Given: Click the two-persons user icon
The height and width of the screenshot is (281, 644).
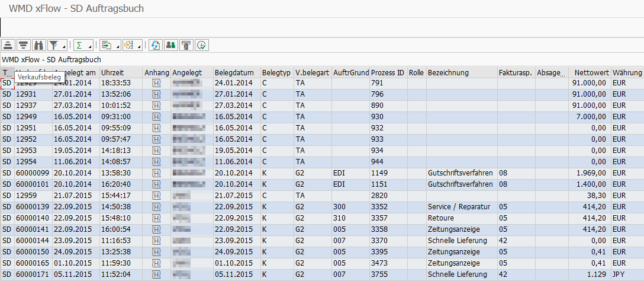Looking at the screenshot, I should [170, 45].
